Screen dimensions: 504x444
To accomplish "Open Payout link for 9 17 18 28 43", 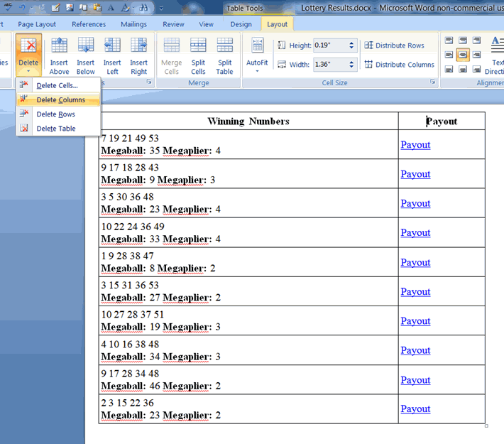I will click(415, 174).
